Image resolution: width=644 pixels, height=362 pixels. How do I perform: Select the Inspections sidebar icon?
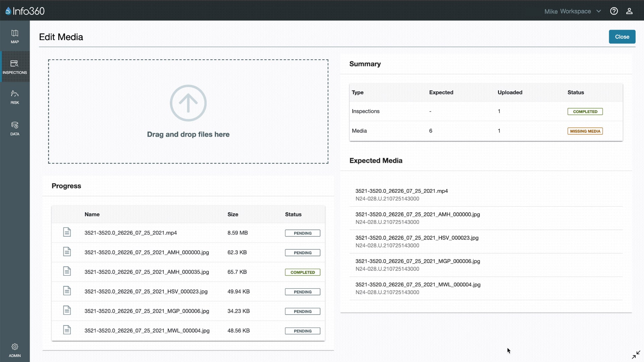tap(15, 67)
